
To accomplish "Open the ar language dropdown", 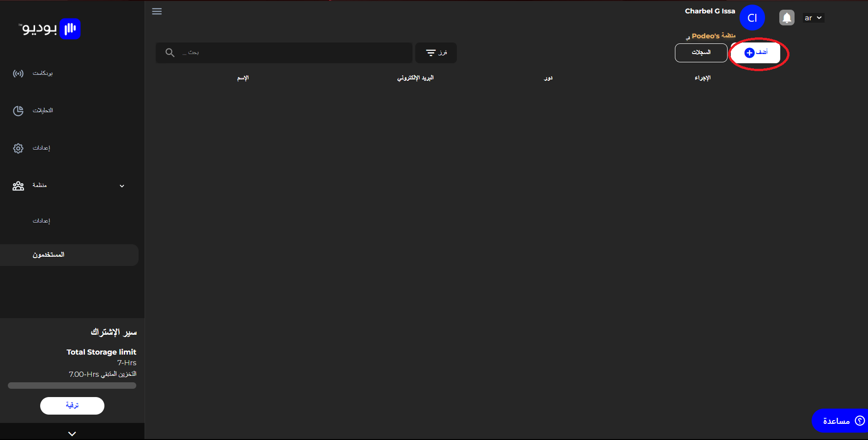I will 813,18.
